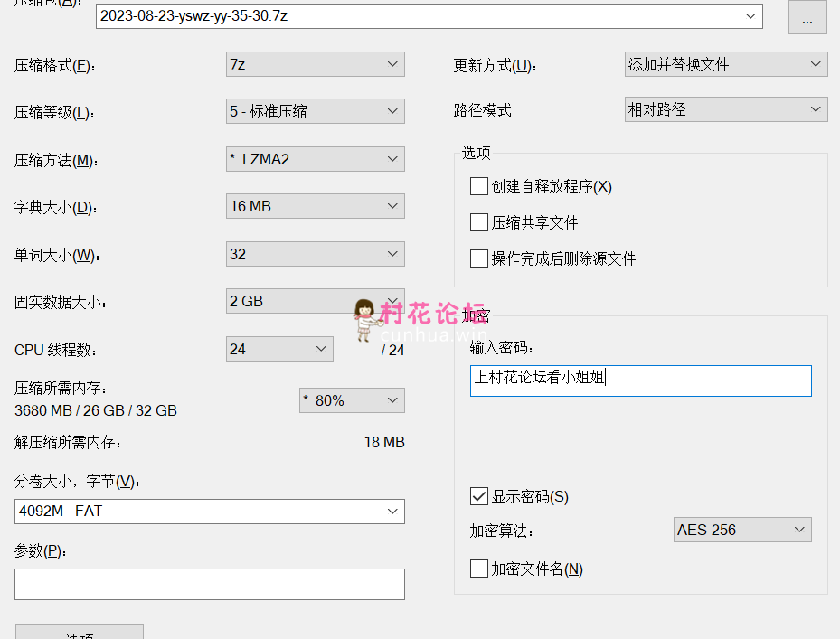Open the update mode dropdown
Image resolution: width=840 pixels, height=639 pixels.
click(726, 64)
